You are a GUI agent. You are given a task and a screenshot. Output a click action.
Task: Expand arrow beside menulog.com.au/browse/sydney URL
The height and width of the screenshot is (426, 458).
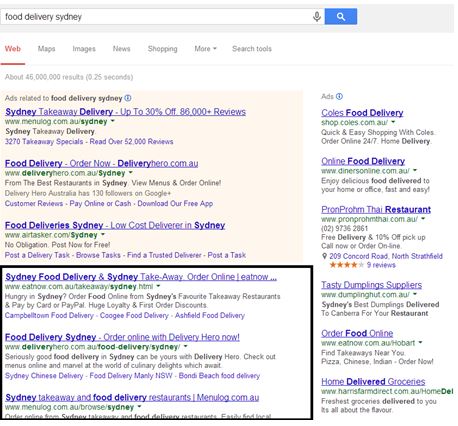click(x=139, y=407)
